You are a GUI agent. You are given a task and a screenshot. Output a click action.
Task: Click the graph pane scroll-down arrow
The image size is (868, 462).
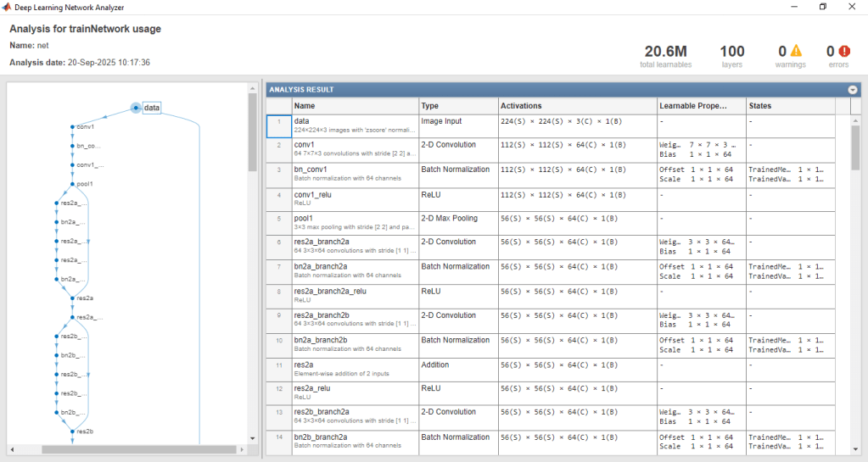(x=252, y=438)
